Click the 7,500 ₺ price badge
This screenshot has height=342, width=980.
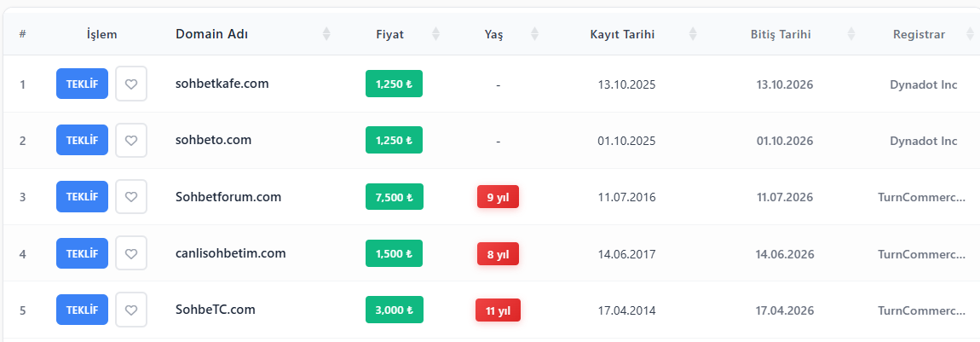tap(395, 197)
